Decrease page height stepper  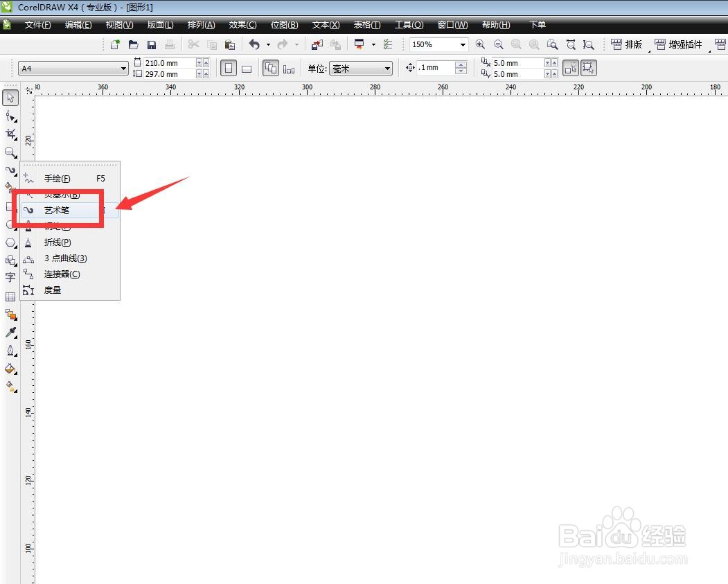tap(199, 74)
